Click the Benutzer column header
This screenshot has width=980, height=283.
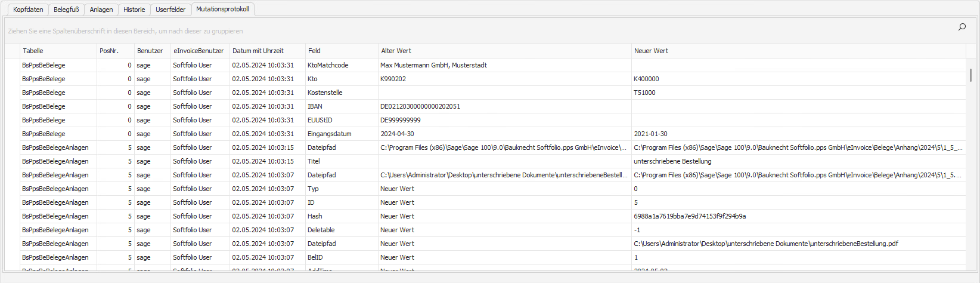tap(150, 51)
